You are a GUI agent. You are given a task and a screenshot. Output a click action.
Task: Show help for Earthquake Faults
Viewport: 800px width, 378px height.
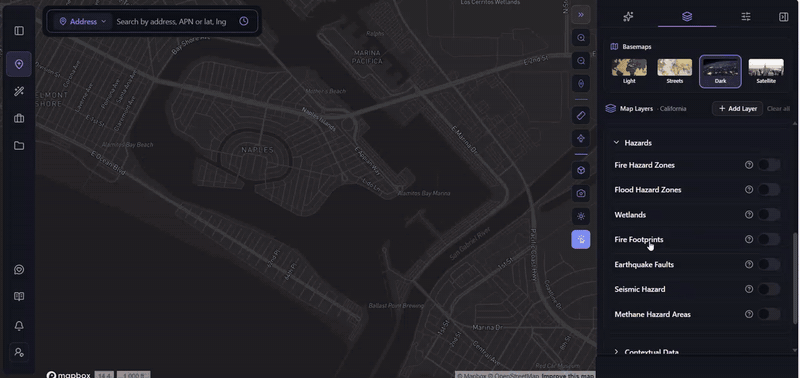click(x=749, y=264)
